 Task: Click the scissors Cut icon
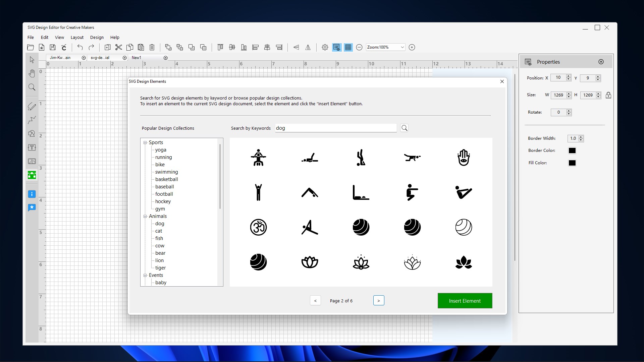click(x=118, y=47)
